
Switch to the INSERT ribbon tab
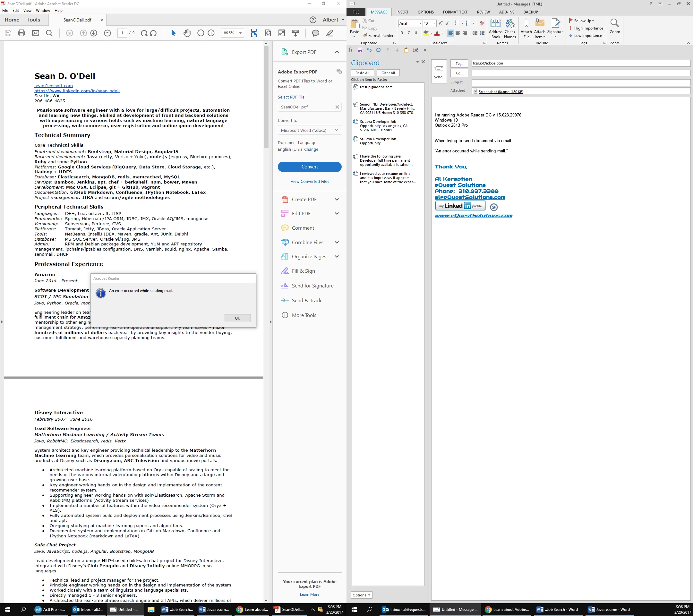pyautogui.click(x=402, y=12)
